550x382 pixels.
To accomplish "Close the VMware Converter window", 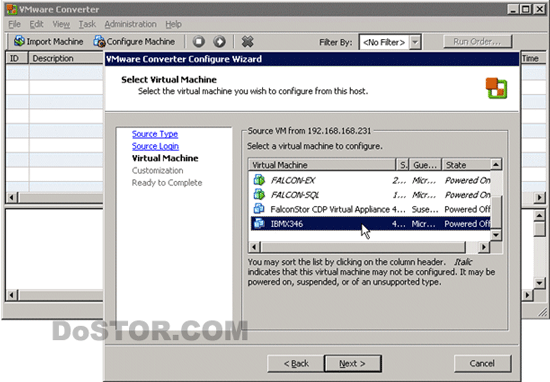I will tap(539, 9).
